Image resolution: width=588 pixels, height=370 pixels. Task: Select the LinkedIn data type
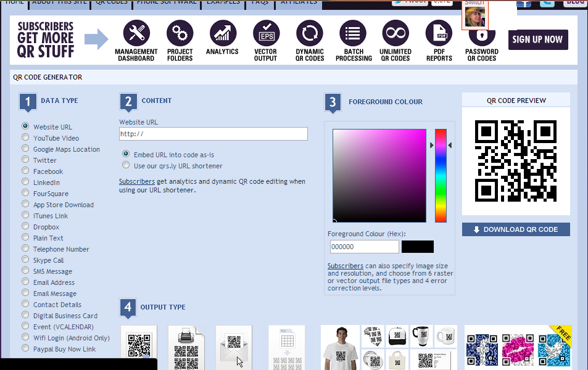click(x=25, y=181)
